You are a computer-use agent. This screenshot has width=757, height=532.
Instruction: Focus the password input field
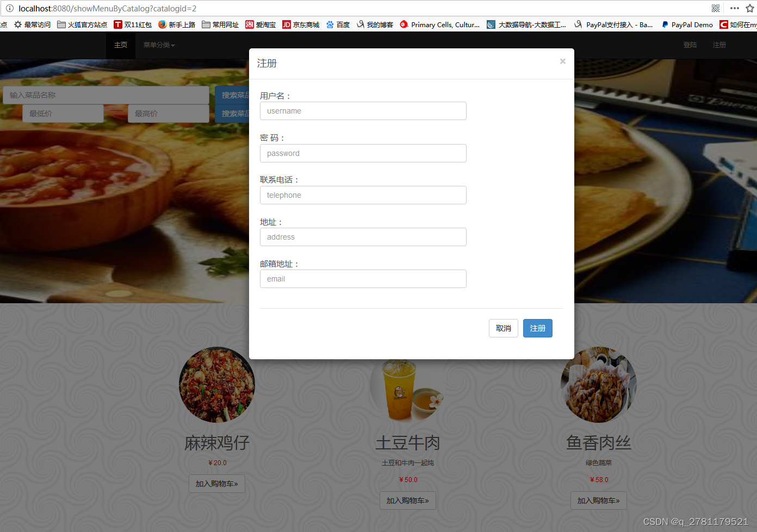[363, 153]
